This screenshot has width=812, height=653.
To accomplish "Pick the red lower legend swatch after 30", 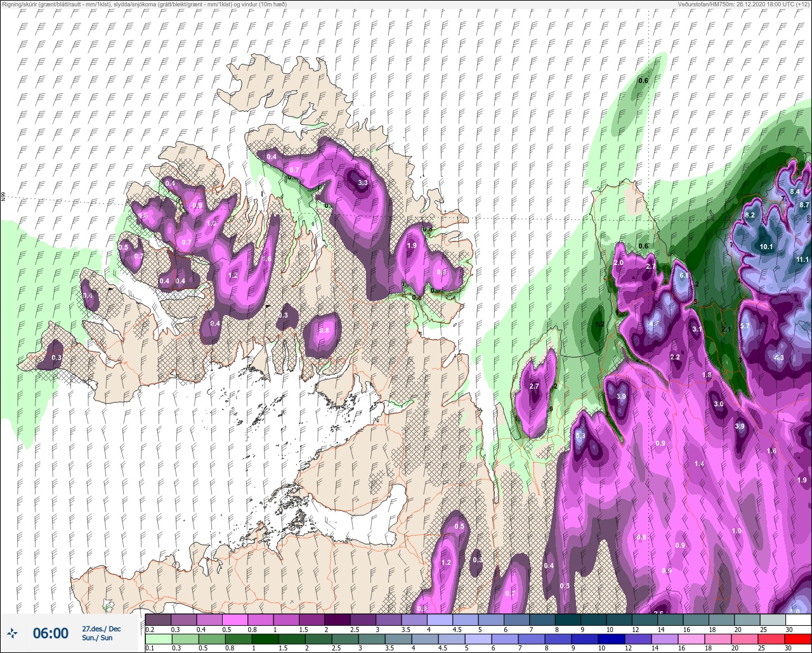I will coord(798,639).
